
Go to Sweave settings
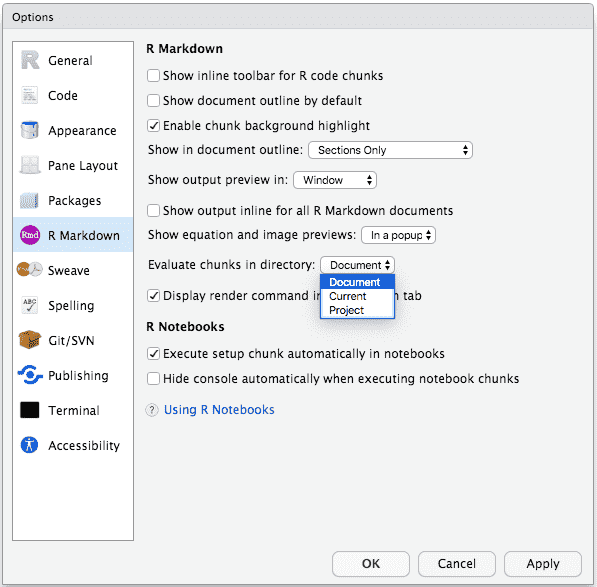click(x=73, y=270)
